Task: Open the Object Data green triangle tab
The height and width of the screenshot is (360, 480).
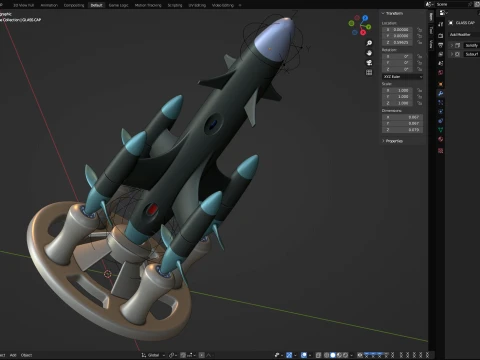Action: tap(441, 130)
